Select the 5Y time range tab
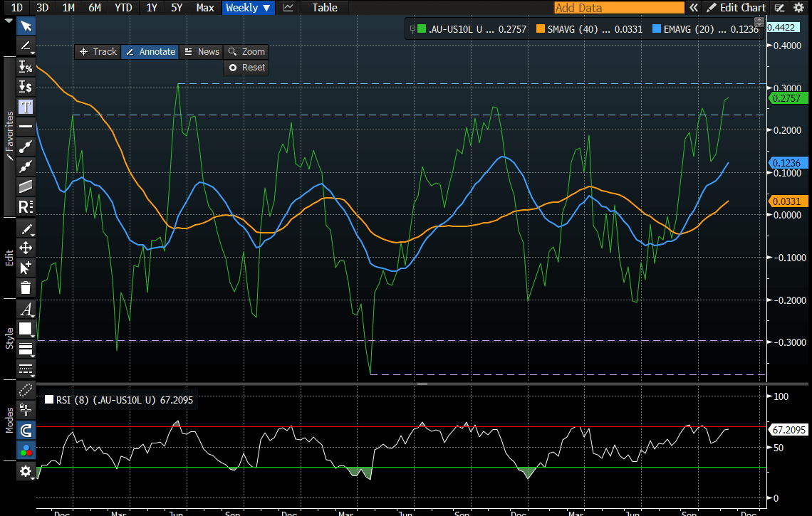Viewport: 812px width, 516px height. coord(177,8)
